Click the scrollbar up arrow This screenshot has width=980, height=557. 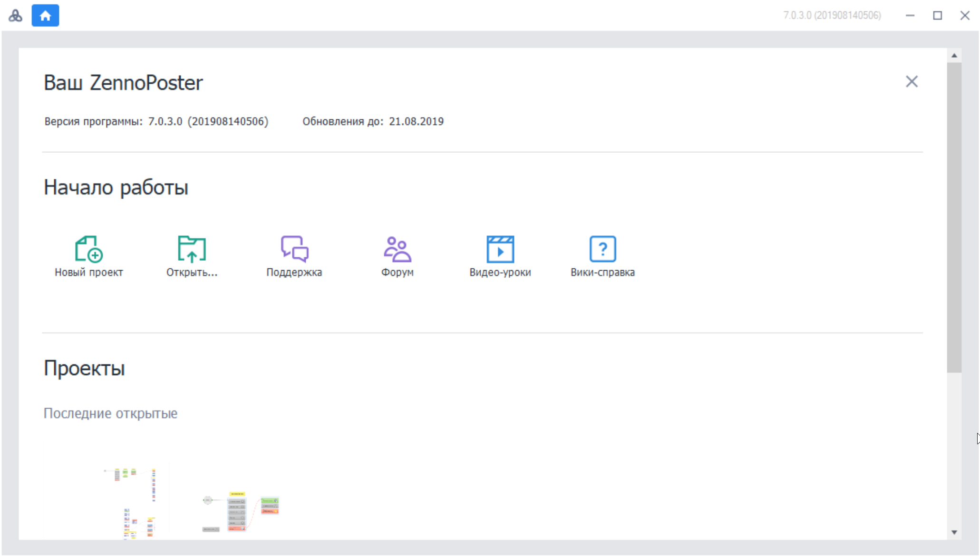pos(954,56)
